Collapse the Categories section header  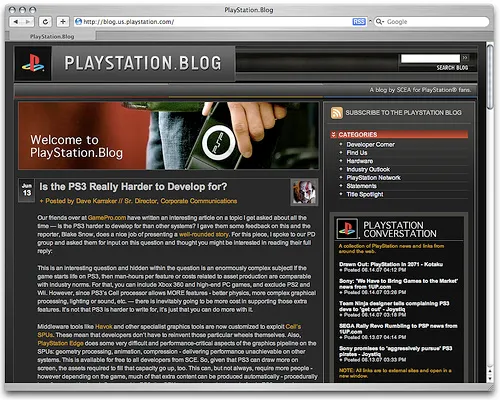[399, 134]
